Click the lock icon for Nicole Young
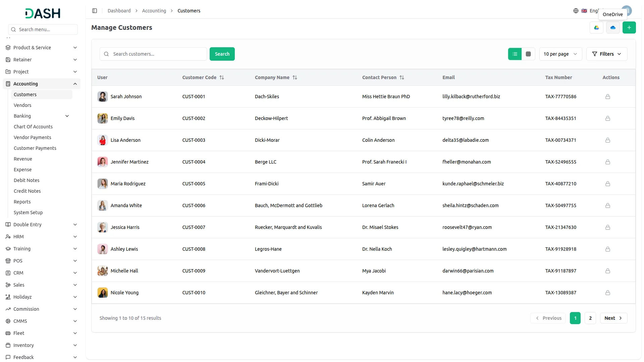This screenshot has width=644, height=362. pos(607,293)
